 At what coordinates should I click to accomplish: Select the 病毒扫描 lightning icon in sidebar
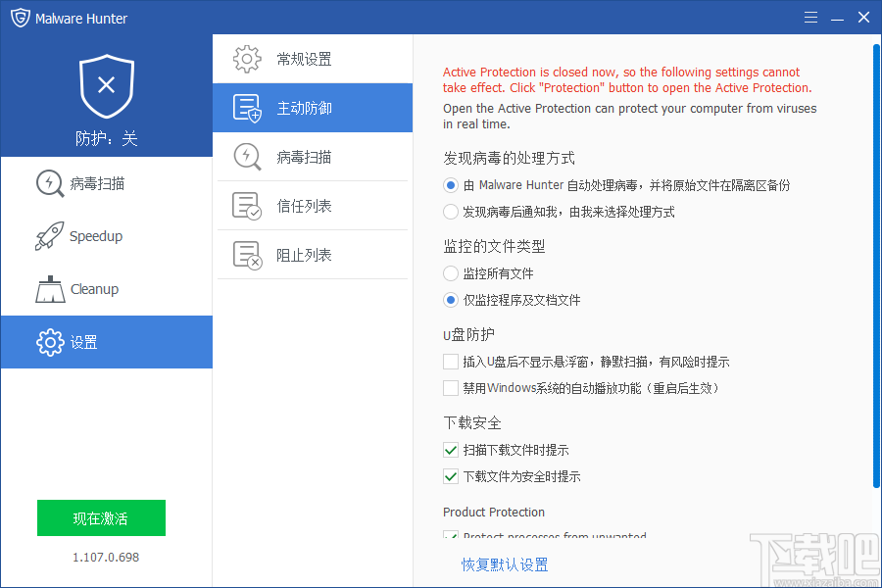point(49,183)
